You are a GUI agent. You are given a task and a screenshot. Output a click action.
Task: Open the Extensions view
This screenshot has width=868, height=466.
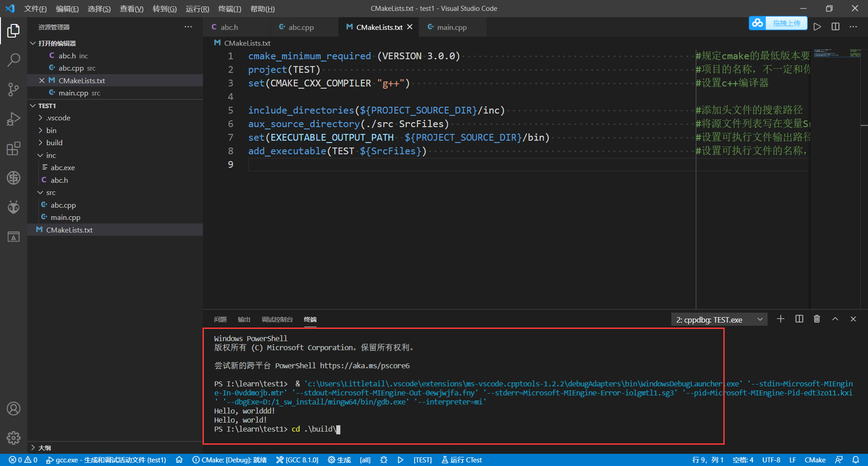click(14, 148)
